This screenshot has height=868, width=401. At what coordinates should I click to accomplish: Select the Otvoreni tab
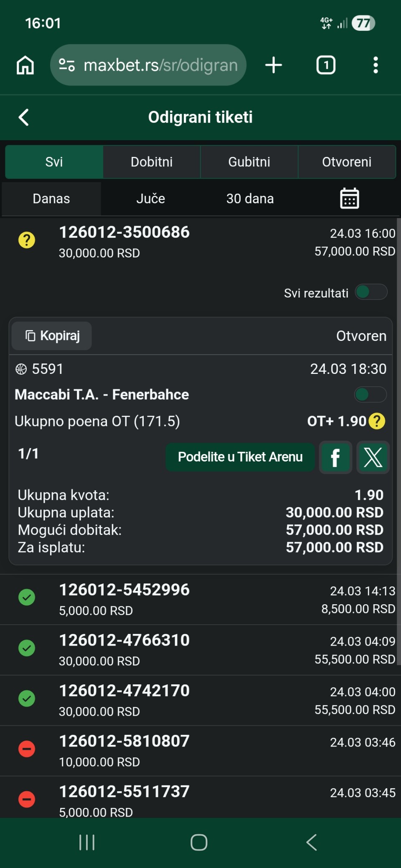(x=347, y=162)
